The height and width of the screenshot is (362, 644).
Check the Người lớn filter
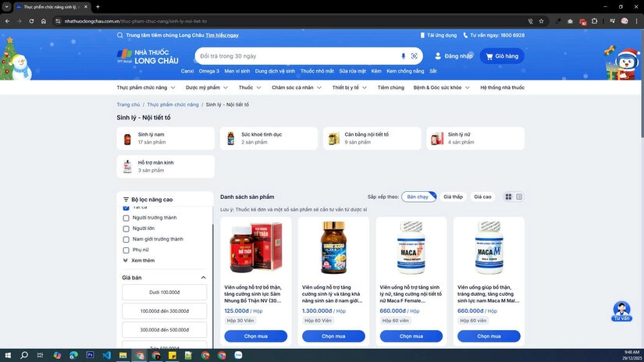[126, 229]
